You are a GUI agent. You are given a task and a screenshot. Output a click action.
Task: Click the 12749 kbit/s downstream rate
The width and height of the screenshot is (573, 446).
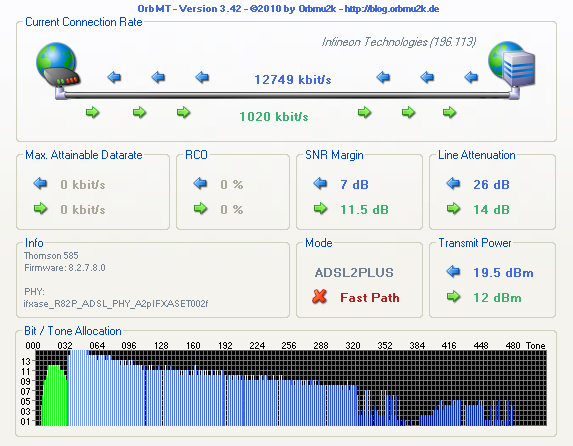pos(293,80)
